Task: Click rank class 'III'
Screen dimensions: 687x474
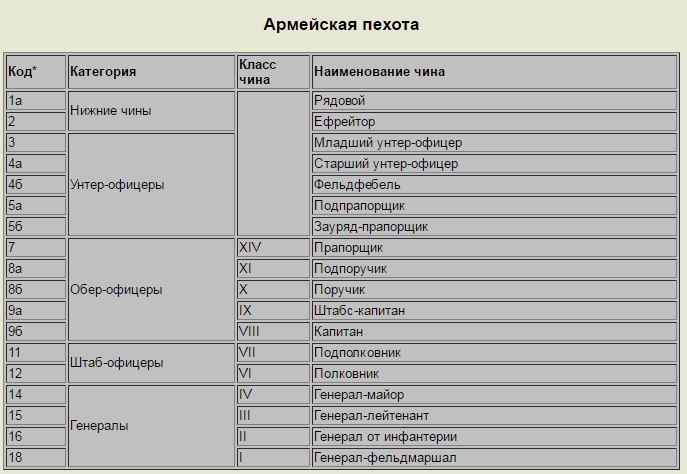Action: tap(273, 416)
